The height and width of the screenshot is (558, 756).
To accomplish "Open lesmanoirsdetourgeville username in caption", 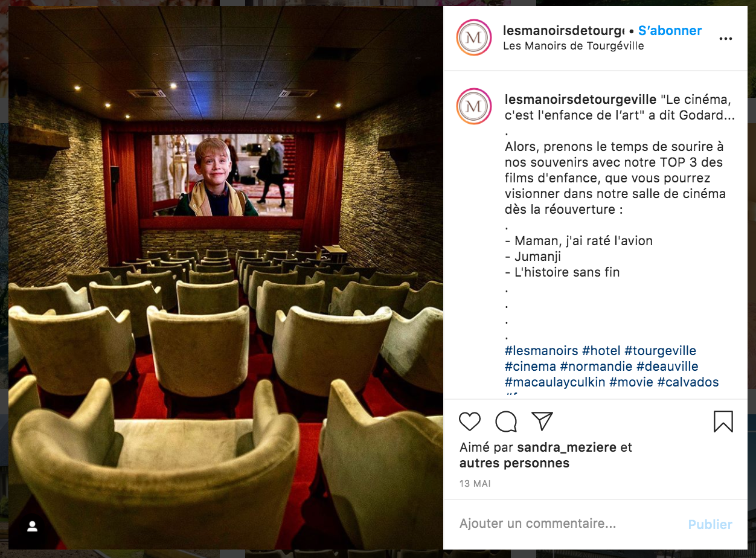I will (580, 99).
